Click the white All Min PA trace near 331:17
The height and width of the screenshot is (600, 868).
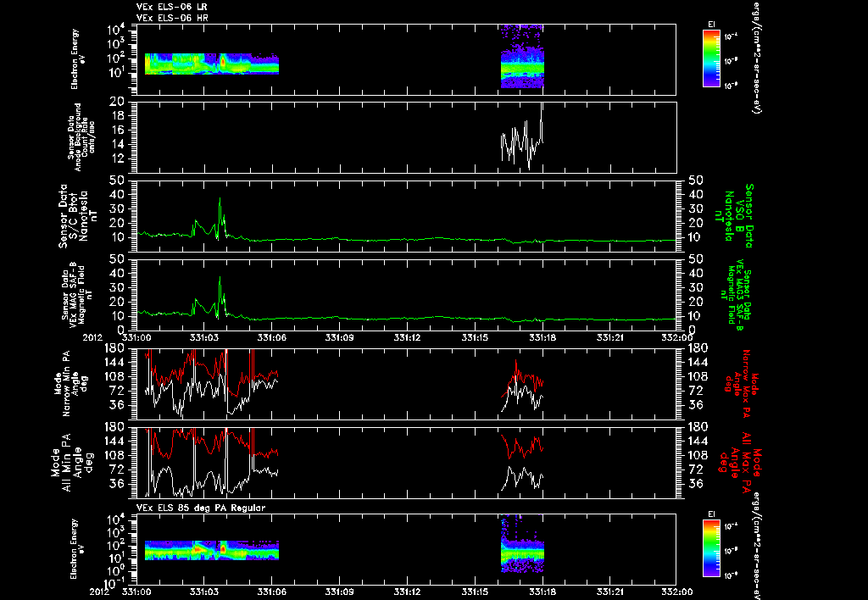pos(522,477)
